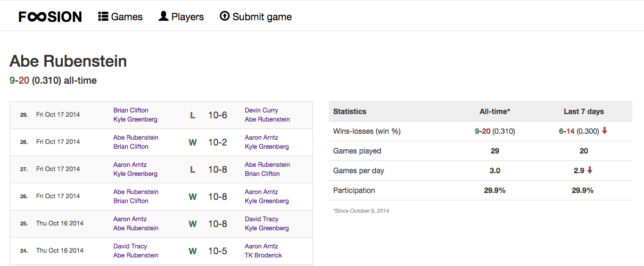This screenshot has height=266, width=644.
Task: Click David Tracy in game 24
Action: click(130, 246)
